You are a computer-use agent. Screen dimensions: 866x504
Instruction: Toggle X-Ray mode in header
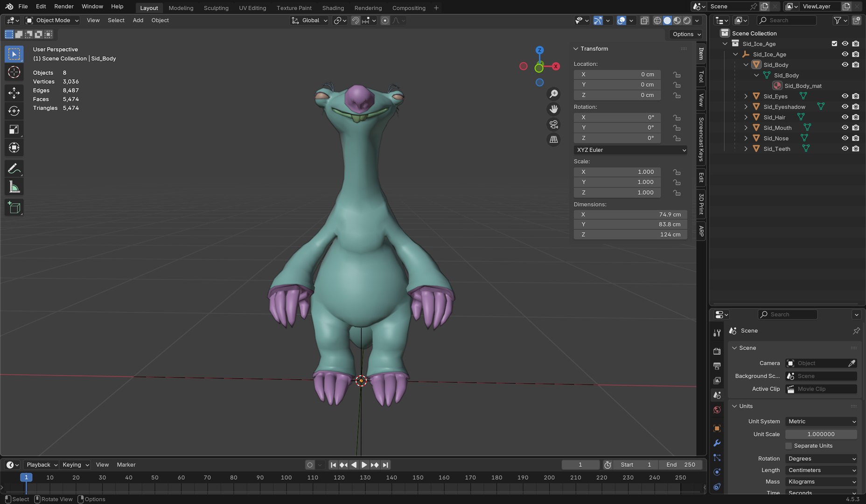point(644,21)
